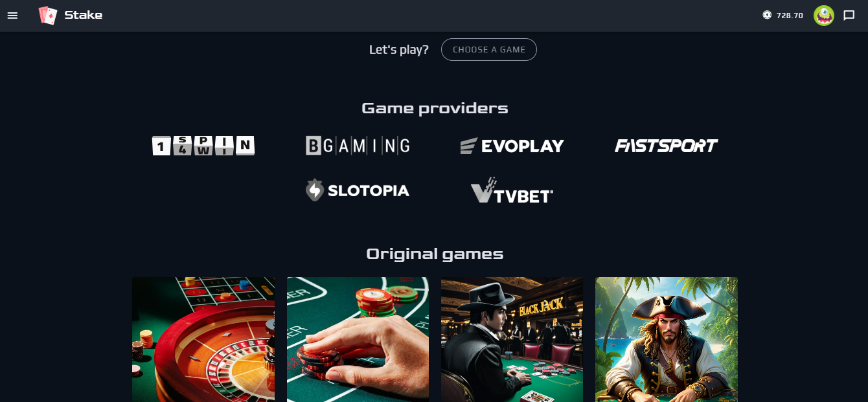This screenshot has height=402, width=868.
Task: Select the 1Spin4Win provider logo
Action: click(203, 146)
